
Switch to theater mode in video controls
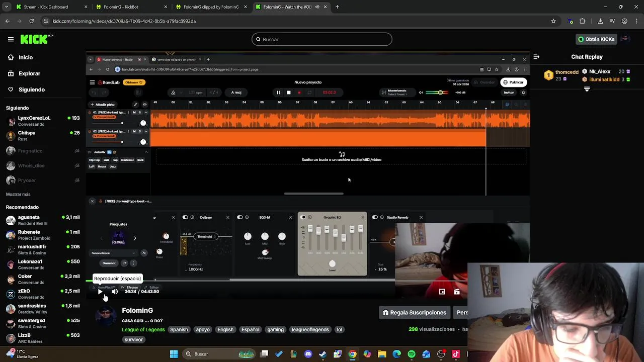(x=457, y=292)
